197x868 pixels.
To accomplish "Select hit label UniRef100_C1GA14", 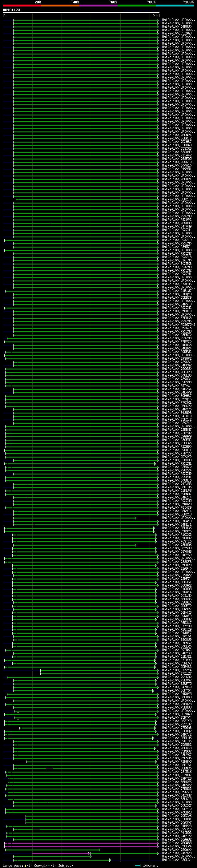I will click(177, 592).
